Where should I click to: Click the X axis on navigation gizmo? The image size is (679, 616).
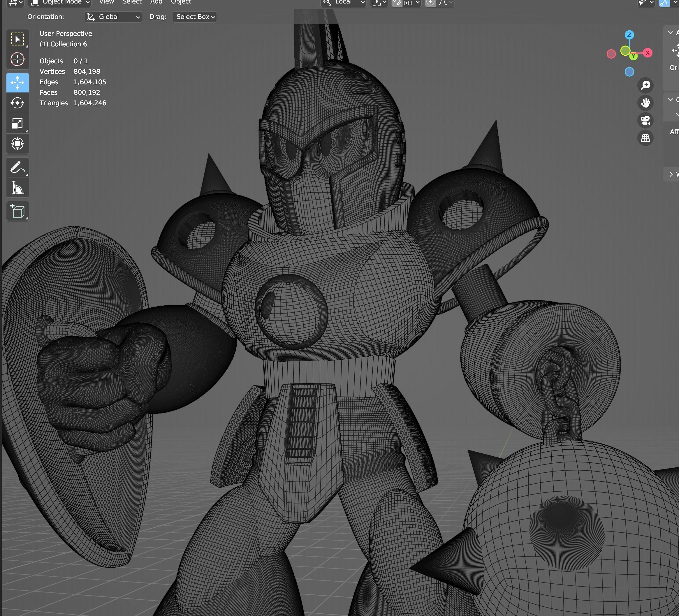click(x=647, y=53)
